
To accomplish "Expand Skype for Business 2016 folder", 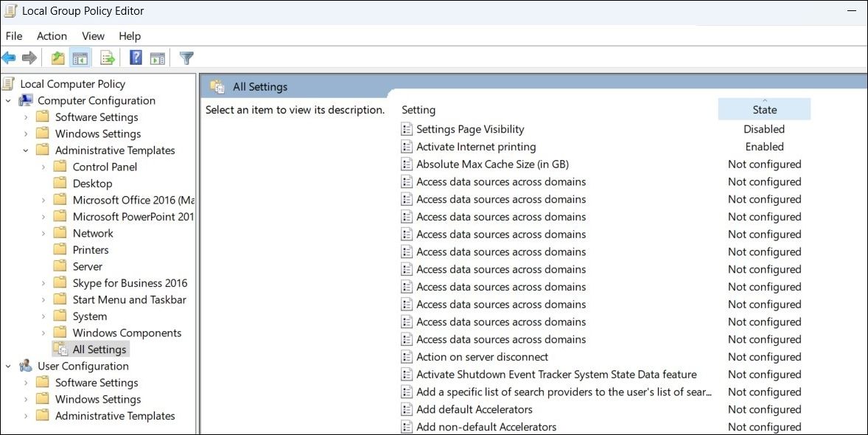I will coord(44,282).
